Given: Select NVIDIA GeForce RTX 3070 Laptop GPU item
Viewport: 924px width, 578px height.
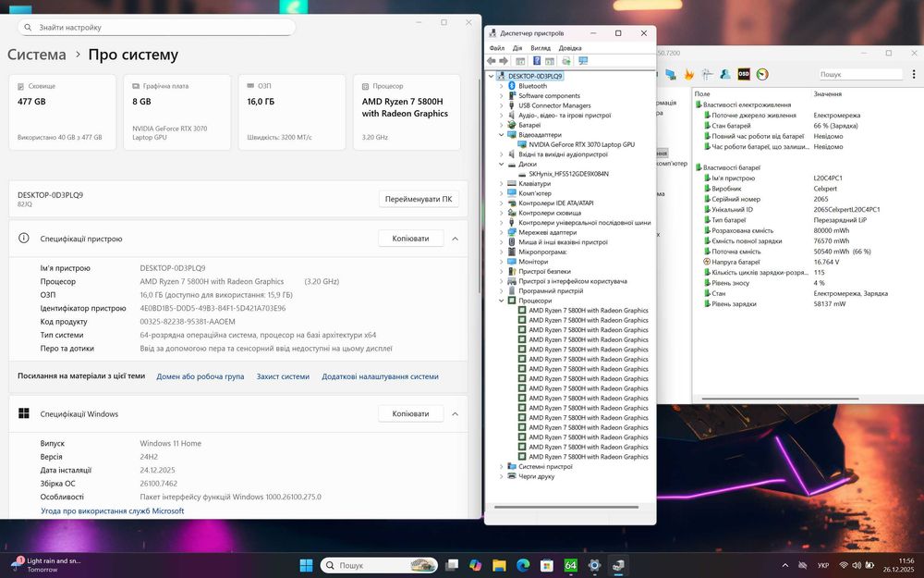Looking at the screenshot, I should (581, 144).
